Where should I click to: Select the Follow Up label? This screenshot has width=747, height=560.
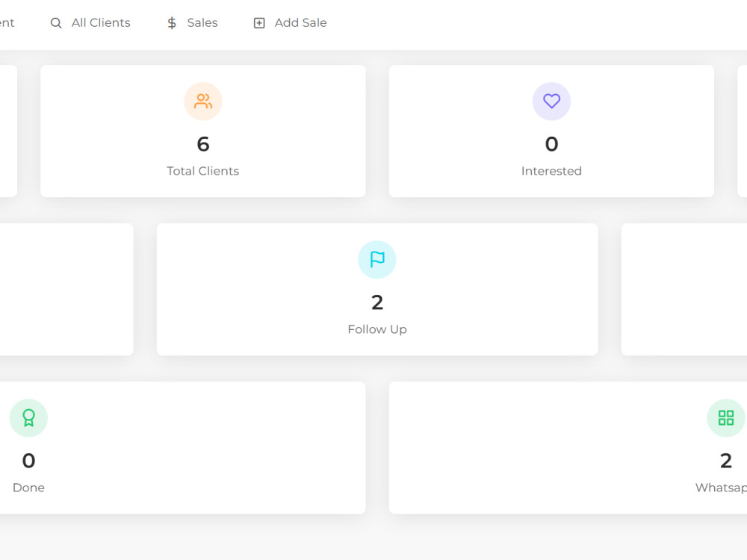click(377, 329)
